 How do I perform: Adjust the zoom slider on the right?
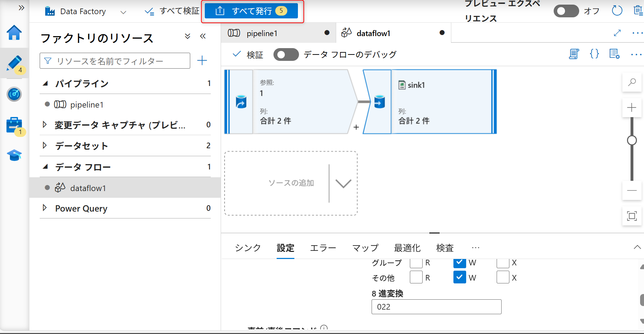[632, 140]
